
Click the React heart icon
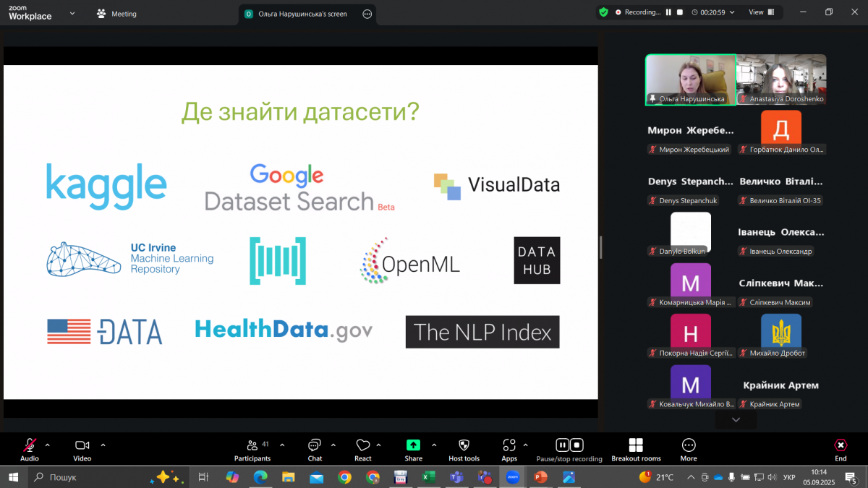coord(363,449)
